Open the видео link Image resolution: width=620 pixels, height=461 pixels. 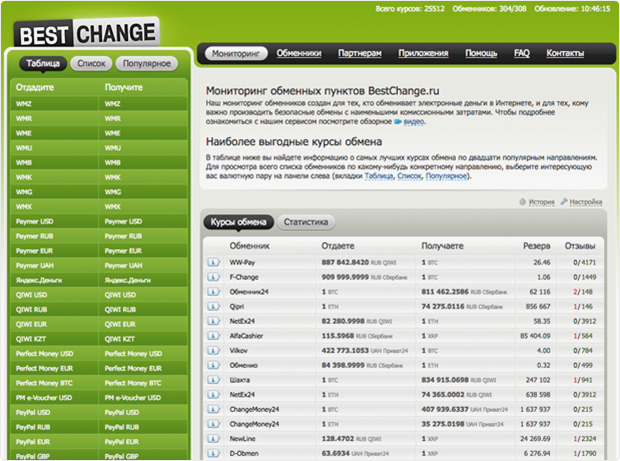click(414, 122)
